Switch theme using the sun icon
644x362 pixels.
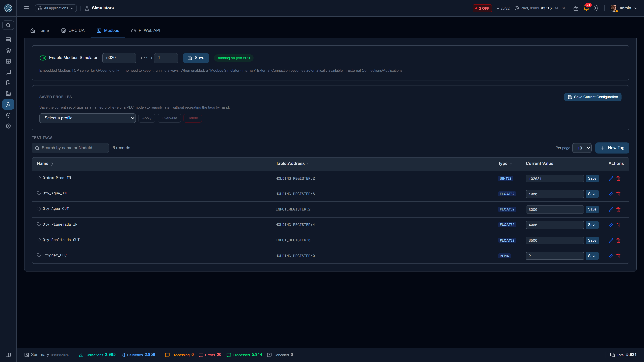tap(596, 8)
